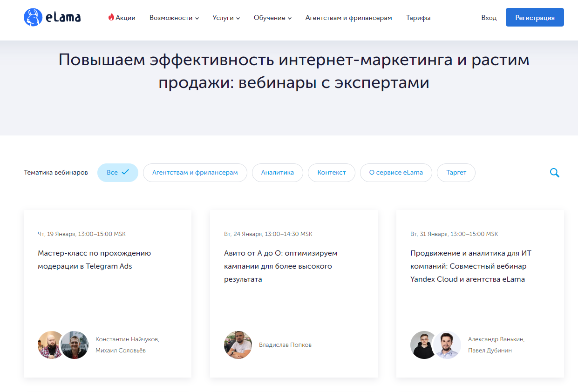
Task: Open the Telegram Ads master-class webinar title
Action: tap(95, 260)
